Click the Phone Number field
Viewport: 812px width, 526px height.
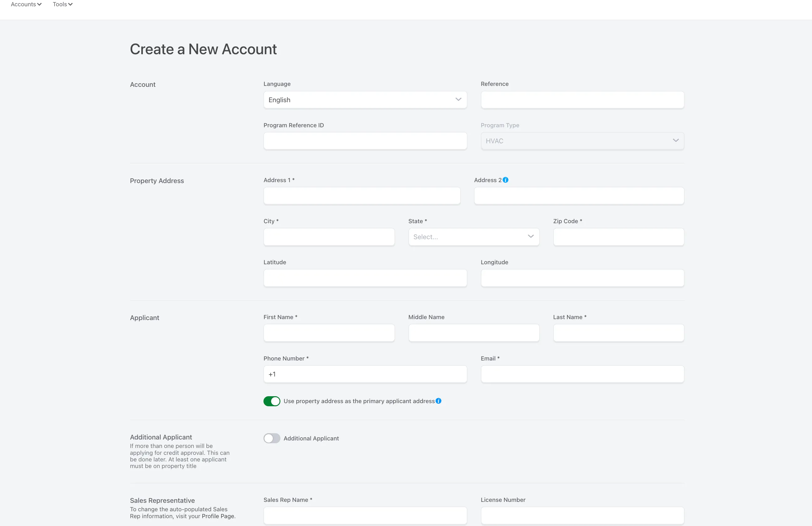(x=365, y=374)
